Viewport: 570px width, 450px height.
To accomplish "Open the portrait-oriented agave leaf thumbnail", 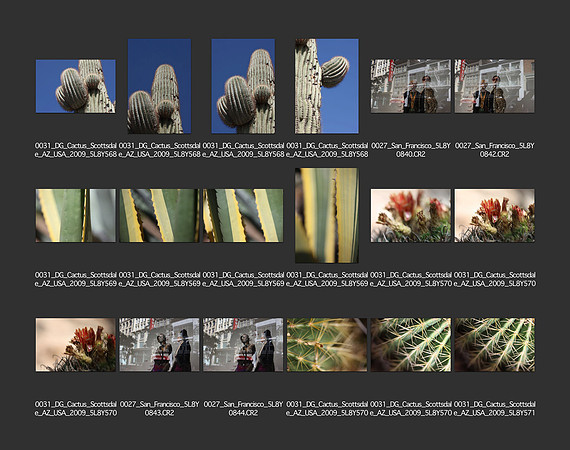I will coord(327,216).
